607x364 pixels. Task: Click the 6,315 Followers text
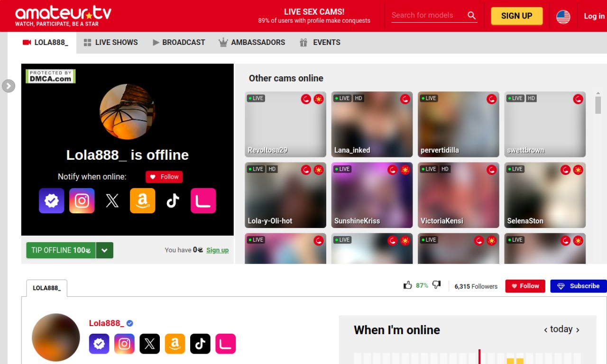[476, 286]
